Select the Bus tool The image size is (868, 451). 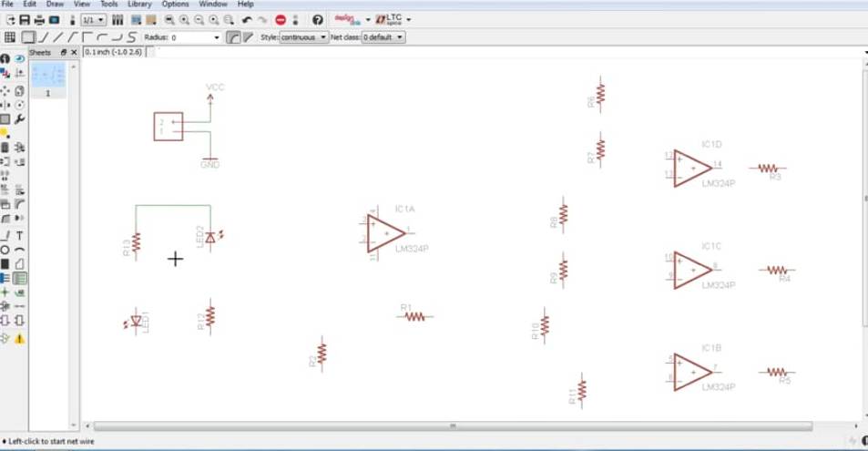click(x=5, y=278)
